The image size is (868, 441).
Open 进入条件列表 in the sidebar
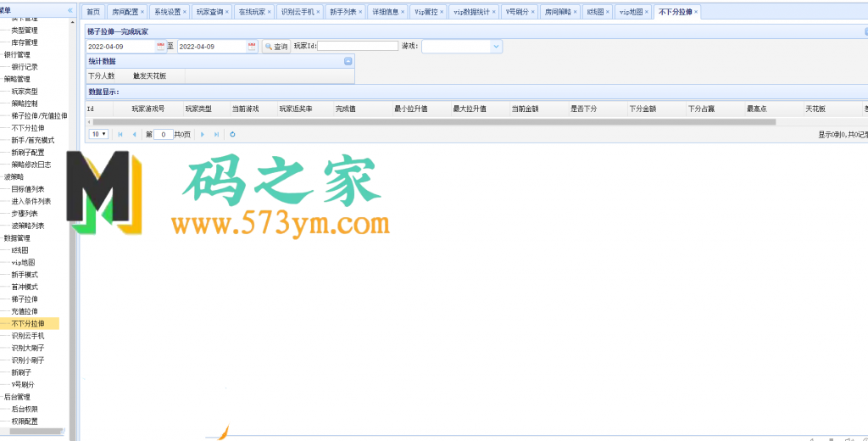[x=31, y=200]
